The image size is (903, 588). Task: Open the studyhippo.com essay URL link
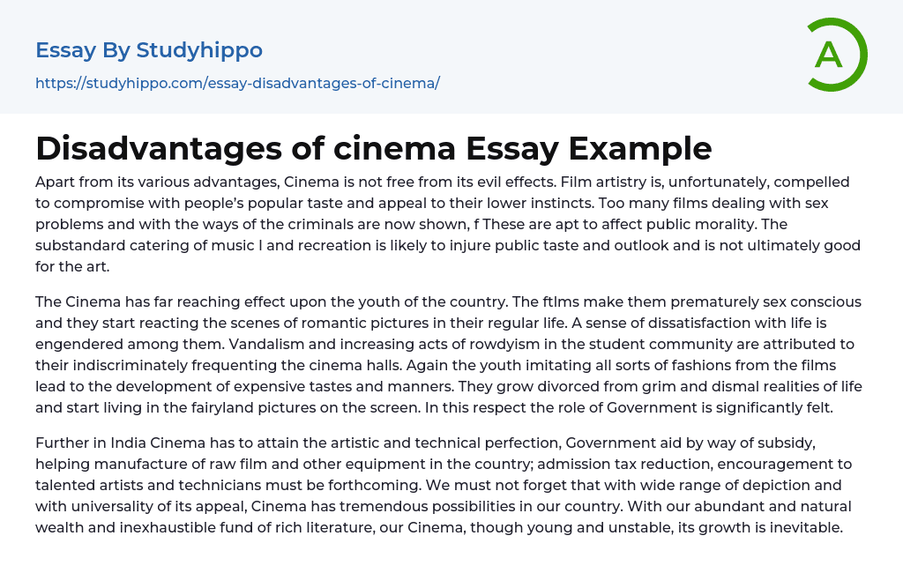[x=237, y=84]
